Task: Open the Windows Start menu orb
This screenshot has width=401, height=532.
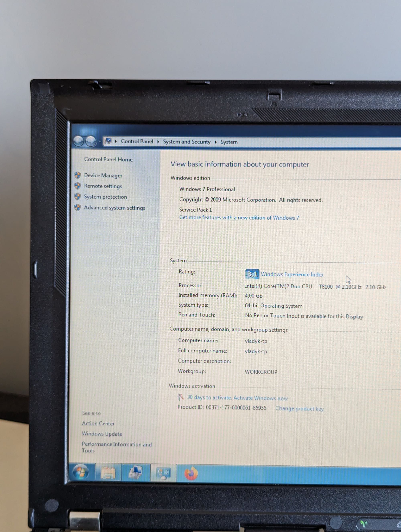Action: [x=81, y=472]
